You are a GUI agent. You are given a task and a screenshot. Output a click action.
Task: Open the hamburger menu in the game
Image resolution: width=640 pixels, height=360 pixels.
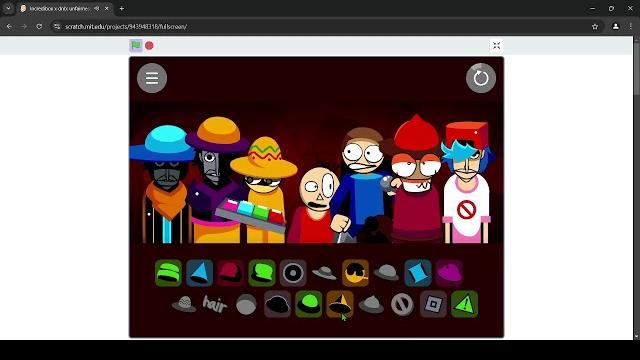point(152,78)
